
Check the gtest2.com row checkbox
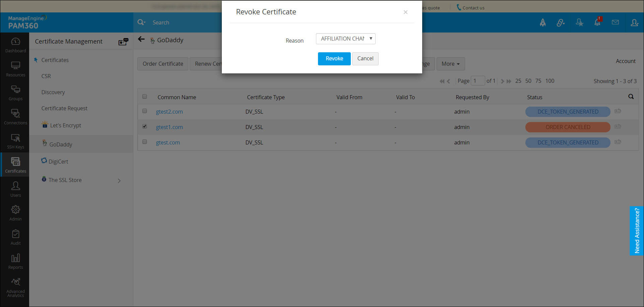click(145, 111)
